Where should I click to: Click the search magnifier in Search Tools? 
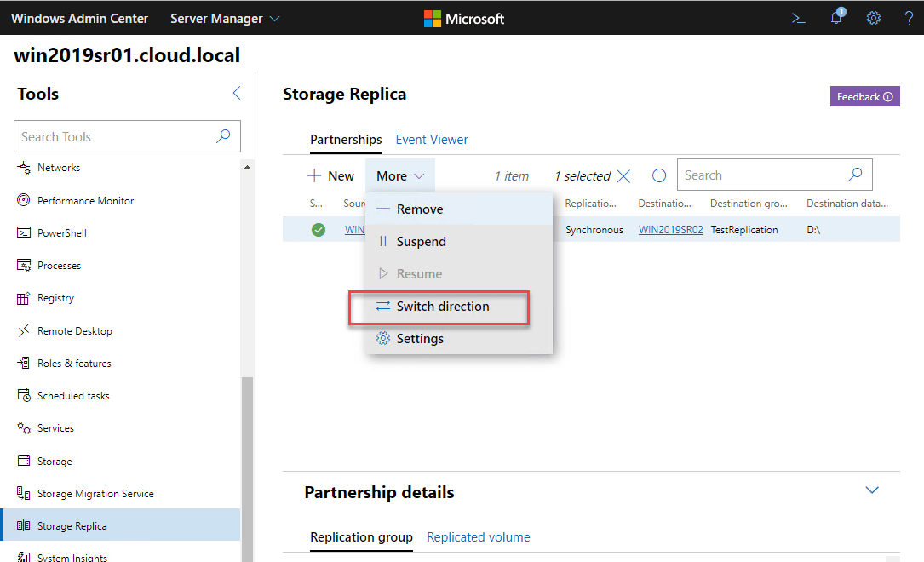point(223,136)
